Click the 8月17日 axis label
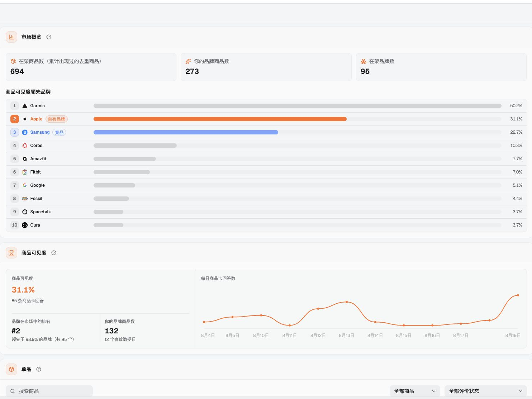 pos(461,336)
